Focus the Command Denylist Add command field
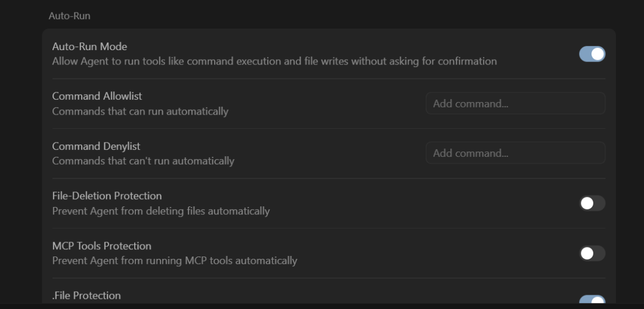 515,153
